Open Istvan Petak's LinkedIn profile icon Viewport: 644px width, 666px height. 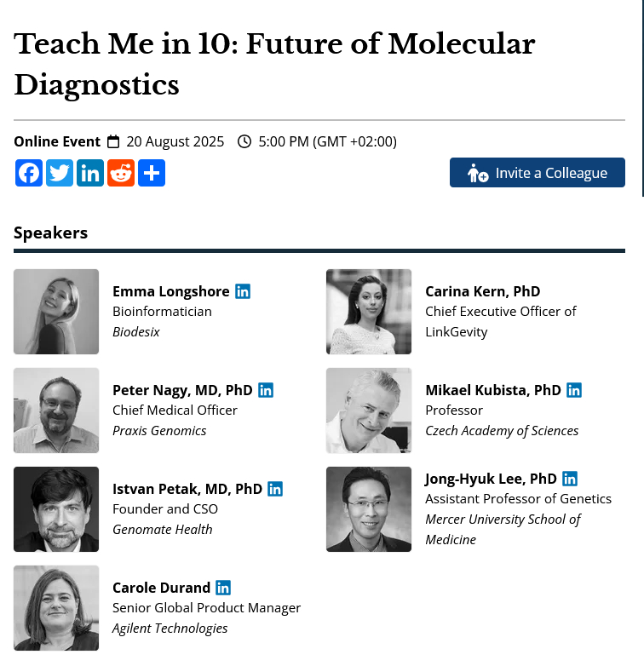pyautogui.click(x=275, y=489)
